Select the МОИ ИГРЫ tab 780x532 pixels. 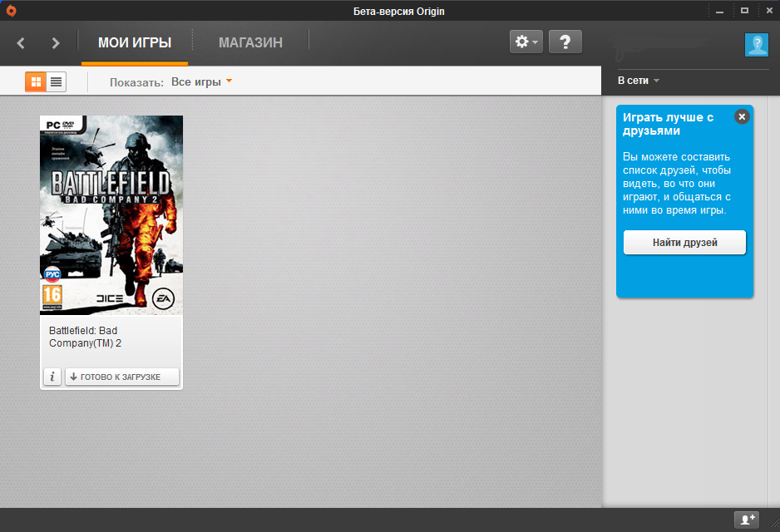pos(135,42)
